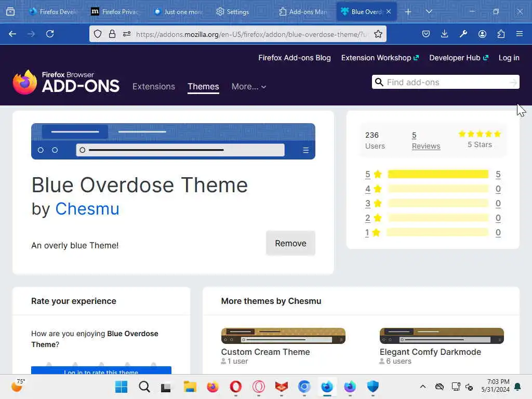Switch to the Add-ons Manager tab
532x399 pixels.
click(x=303, y=12)
